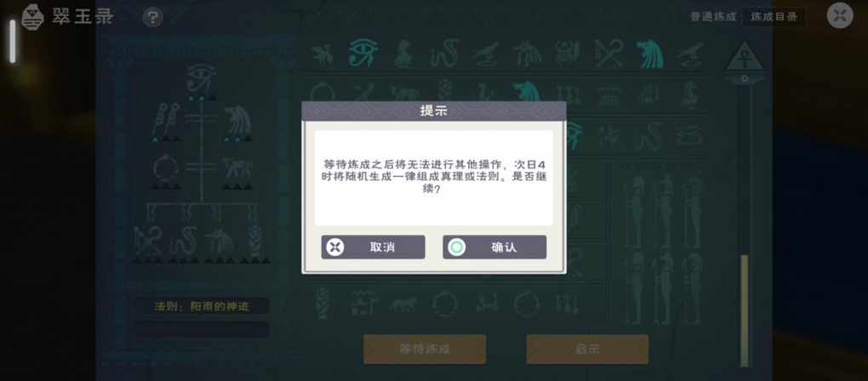Click the vertical slider handle on right
This screenshot has height=381, width=868.
click(x=745, y=310)
